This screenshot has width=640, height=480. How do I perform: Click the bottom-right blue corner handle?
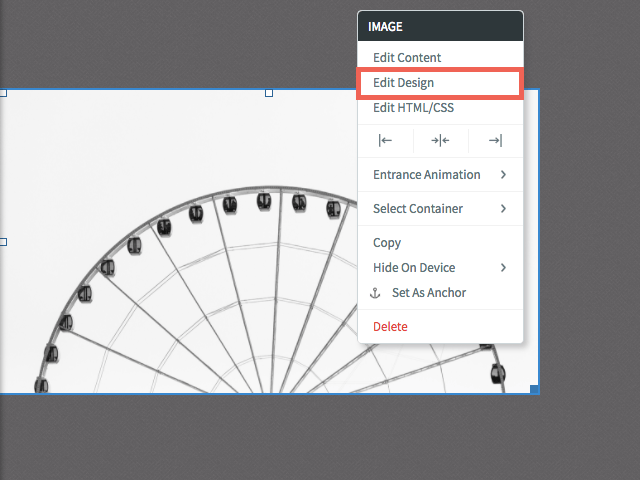click(534, 389)
